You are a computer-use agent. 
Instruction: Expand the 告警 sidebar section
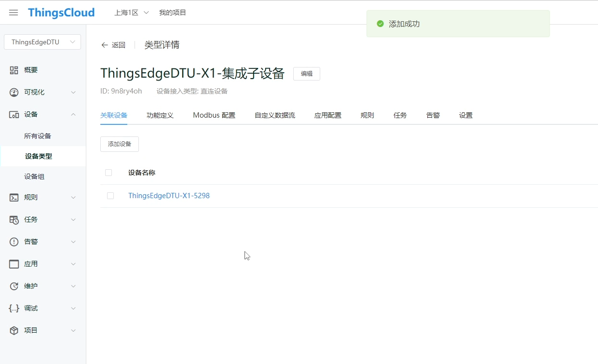tap(73, 242)
